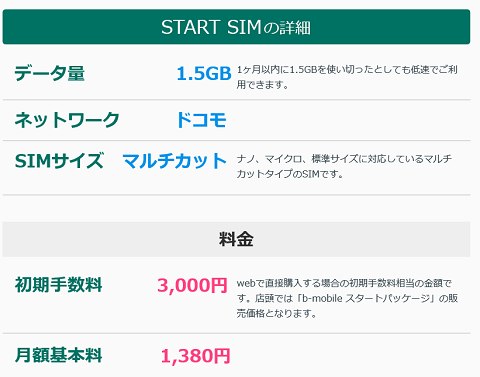The width and height of the screenshot is (480, 377).
Task: Click the text 用できます。 under data description
Action: point(263,85)
